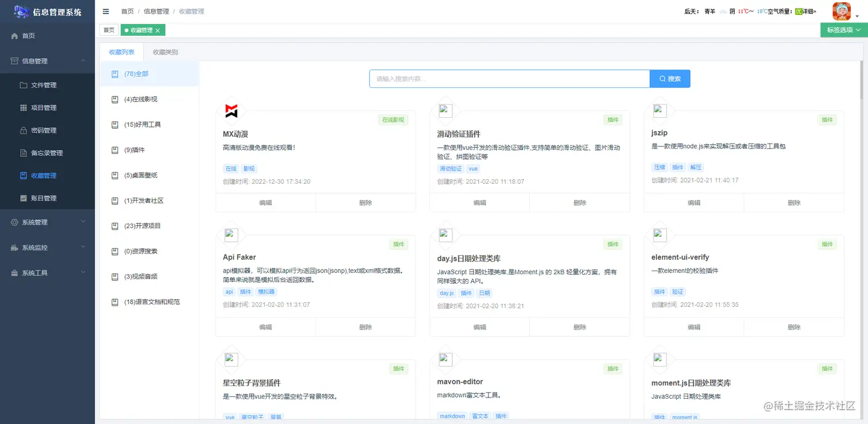Click the 压缩 tag on jszip card

pyautogui.click(x=660, y=167)
